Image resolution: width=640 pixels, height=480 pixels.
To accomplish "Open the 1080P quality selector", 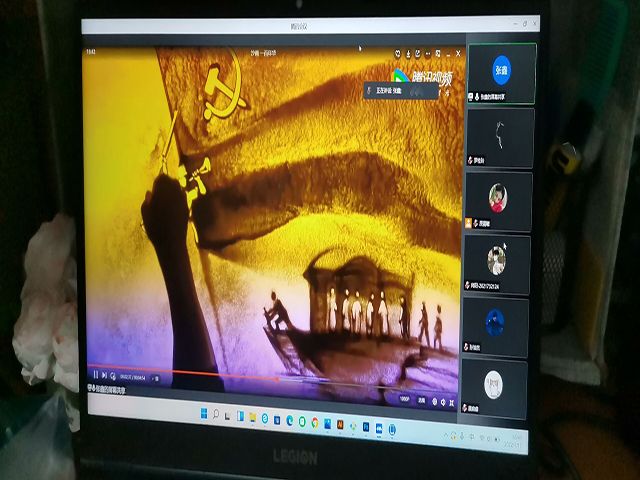I will [x=404, y=399].
